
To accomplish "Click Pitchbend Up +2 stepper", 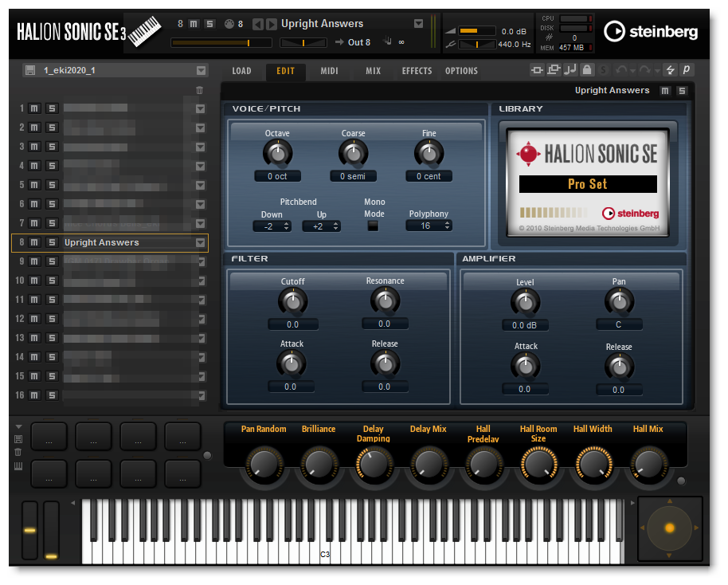I will [x=321, y=226].
